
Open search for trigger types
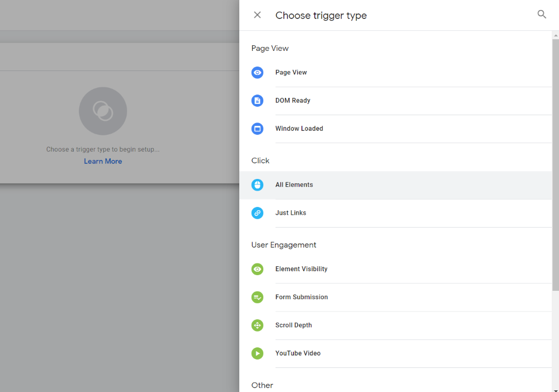point(542,15)
